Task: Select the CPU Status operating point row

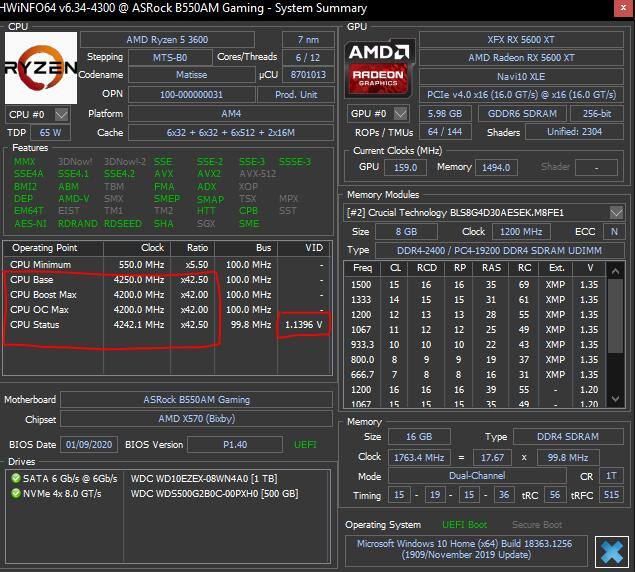Action: coord(110,324)
